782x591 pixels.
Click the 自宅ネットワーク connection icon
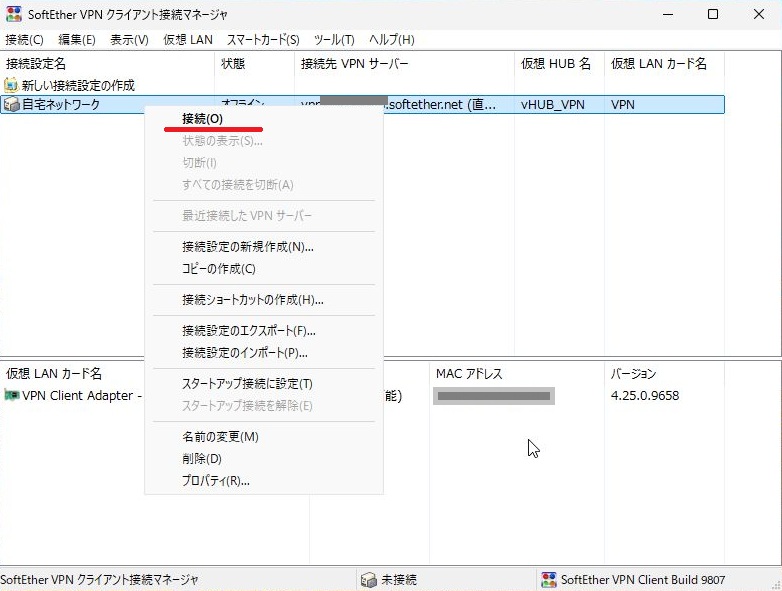coord(11,105)
